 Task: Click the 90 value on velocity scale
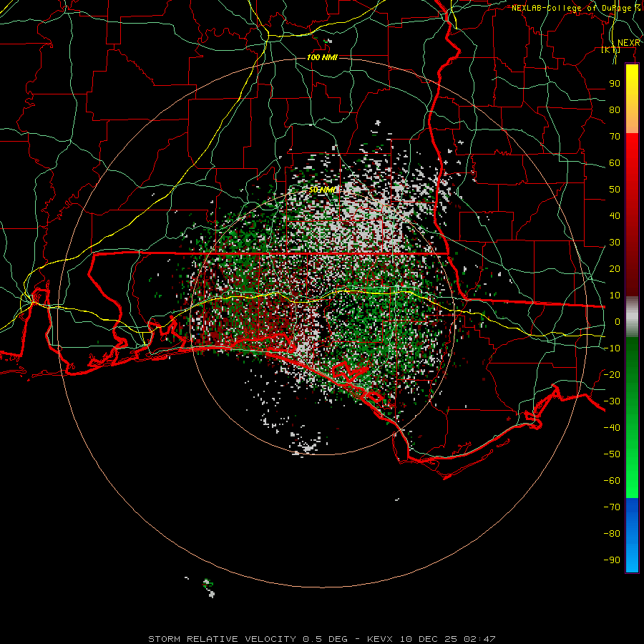[615, 84]
